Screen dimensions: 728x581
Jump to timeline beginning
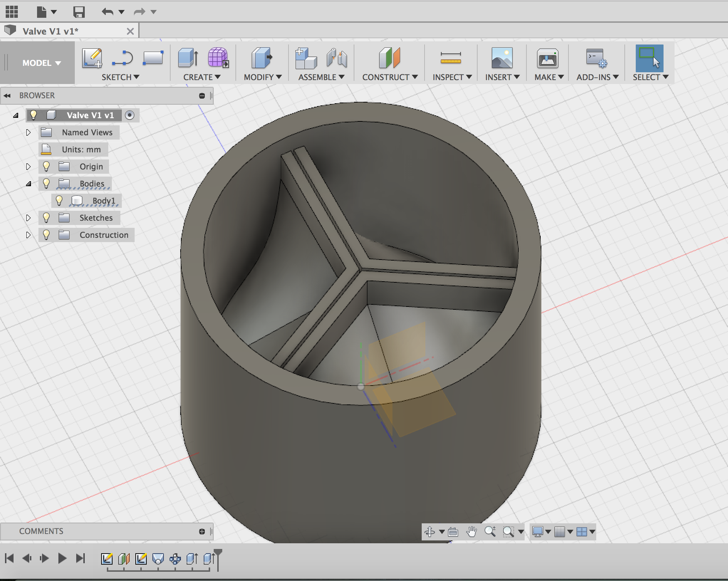(x=10, y=558)
